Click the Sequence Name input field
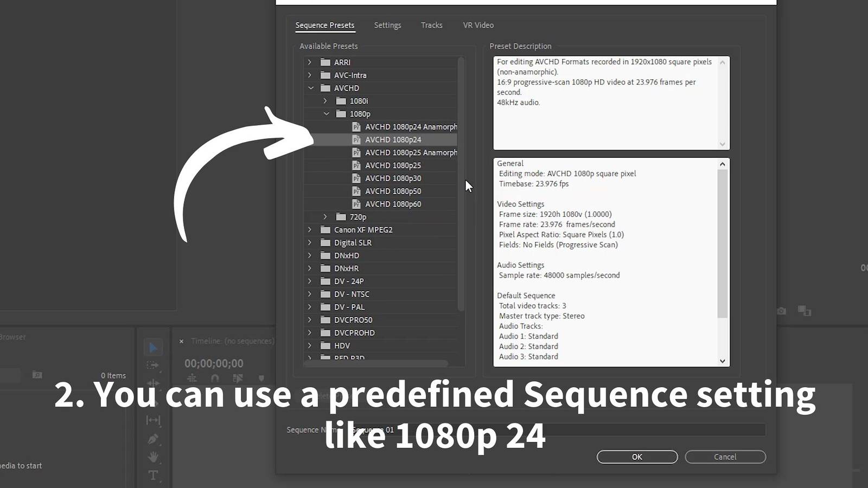Viewport: 868px width, 488px height. click(x=556, y=430)
